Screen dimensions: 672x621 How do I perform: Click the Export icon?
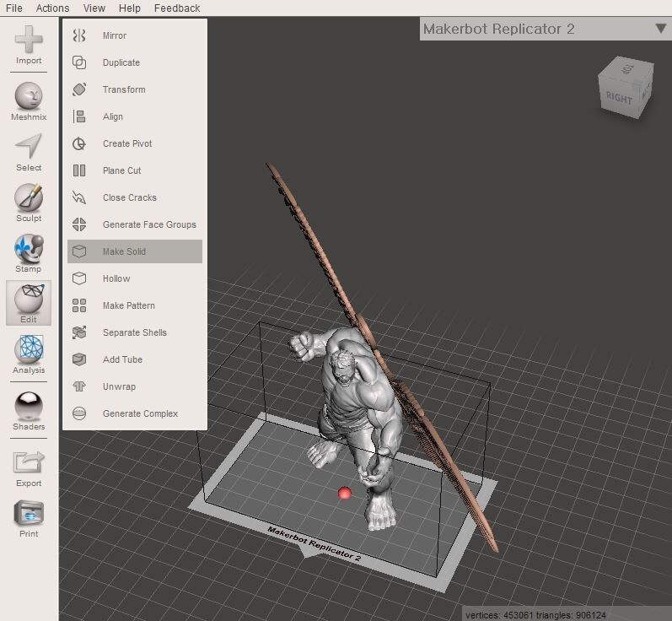(29, 462)
